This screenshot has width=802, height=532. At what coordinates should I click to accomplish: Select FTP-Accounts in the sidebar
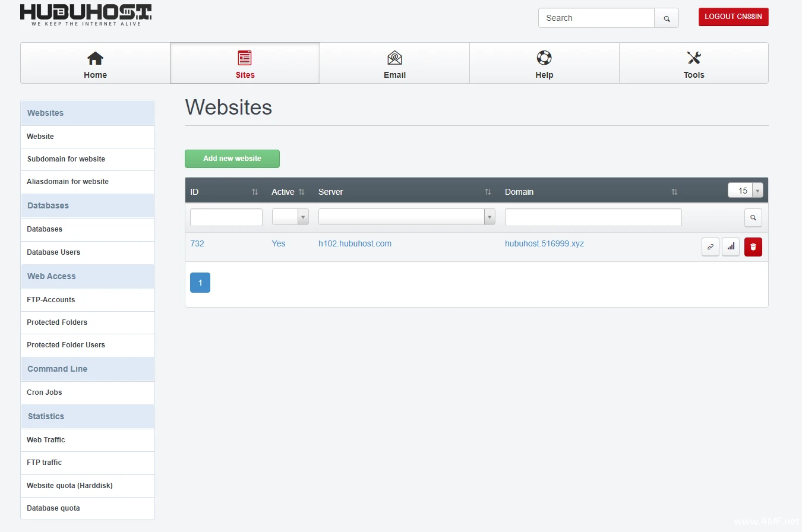coord(51,300)
